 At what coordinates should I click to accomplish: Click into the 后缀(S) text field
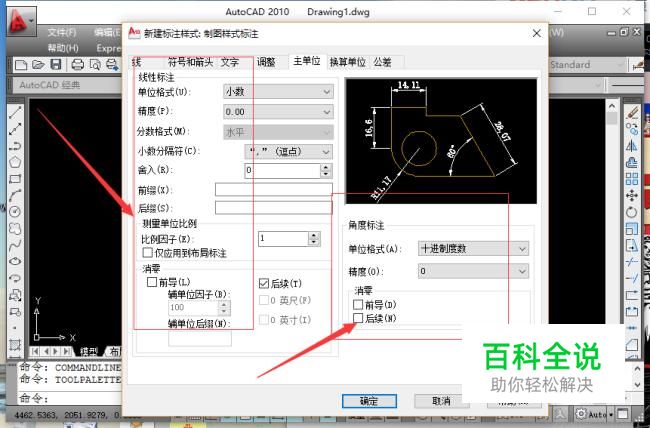coord(274,208)
